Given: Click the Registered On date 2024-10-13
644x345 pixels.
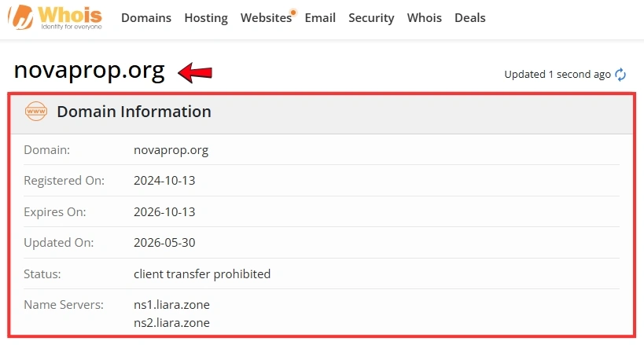Looking at the screenshot, I should [x=164, y=180].
